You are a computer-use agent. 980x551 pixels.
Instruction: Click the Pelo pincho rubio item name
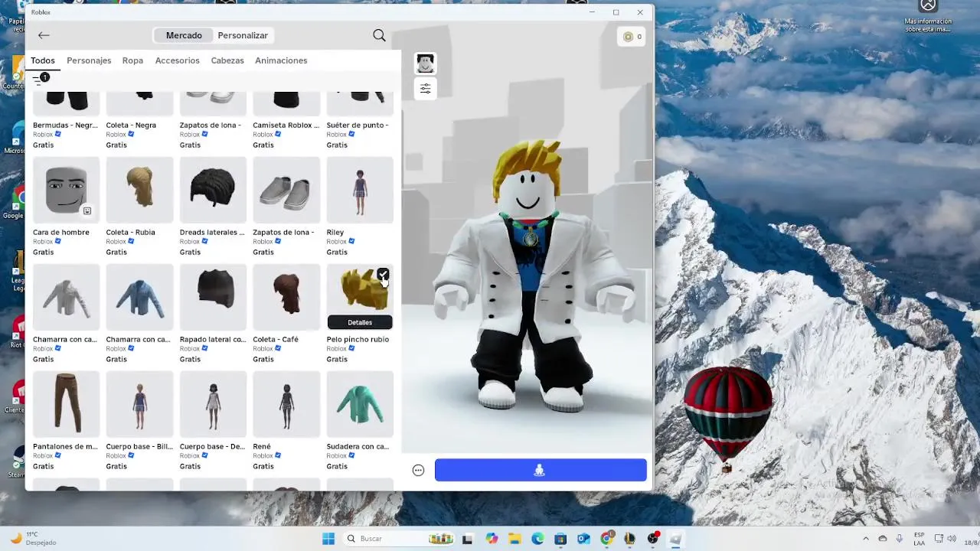pos(358,339)
